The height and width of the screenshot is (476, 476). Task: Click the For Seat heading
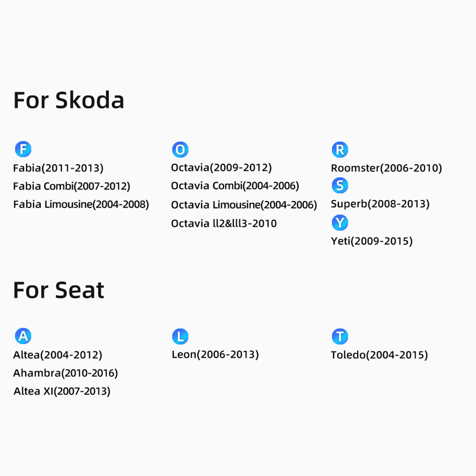[x=59, y=290]
